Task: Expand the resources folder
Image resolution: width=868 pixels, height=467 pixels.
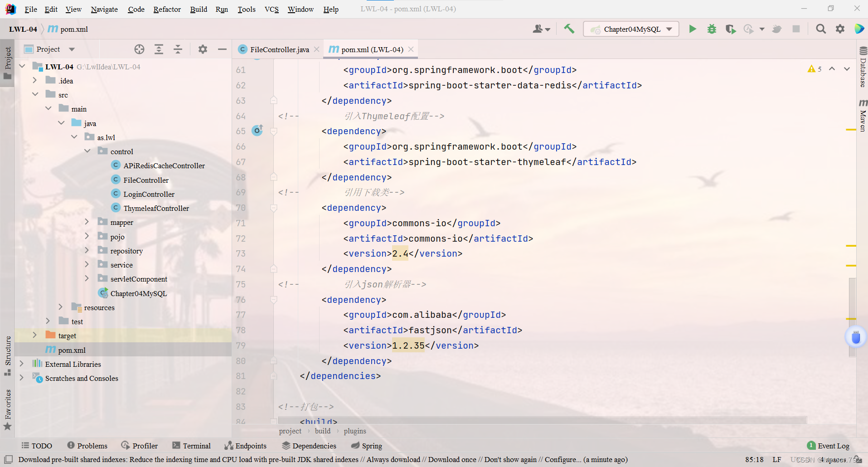Action: [61, 307]
